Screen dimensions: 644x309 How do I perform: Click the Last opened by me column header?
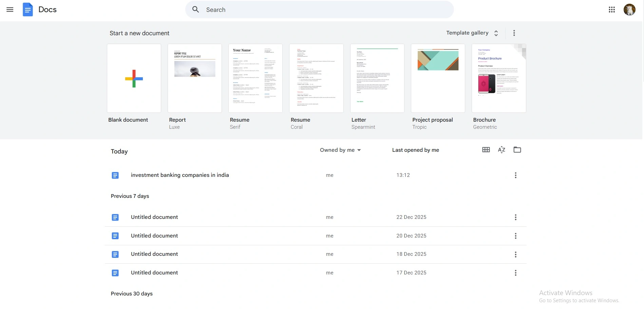416,150
